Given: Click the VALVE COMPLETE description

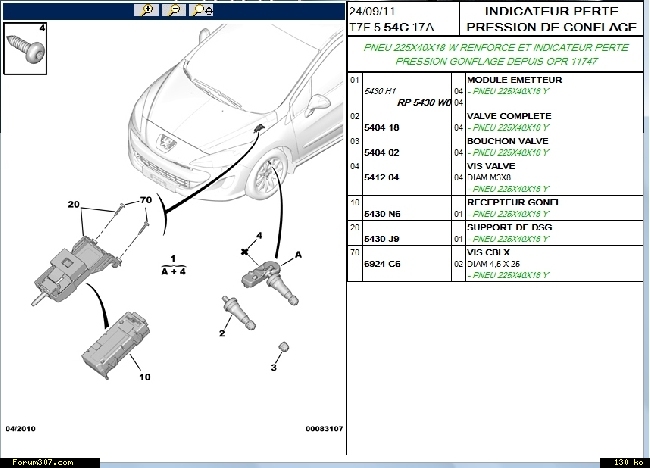Looking at the screenshot, I should pos(509,116).
